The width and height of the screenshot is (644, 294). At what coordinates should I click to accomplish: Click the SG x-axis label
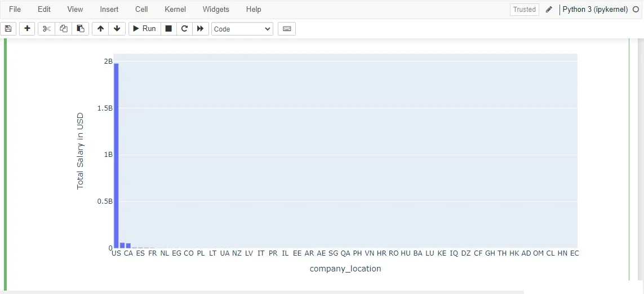pyautogui.click(x=333, y=253)
